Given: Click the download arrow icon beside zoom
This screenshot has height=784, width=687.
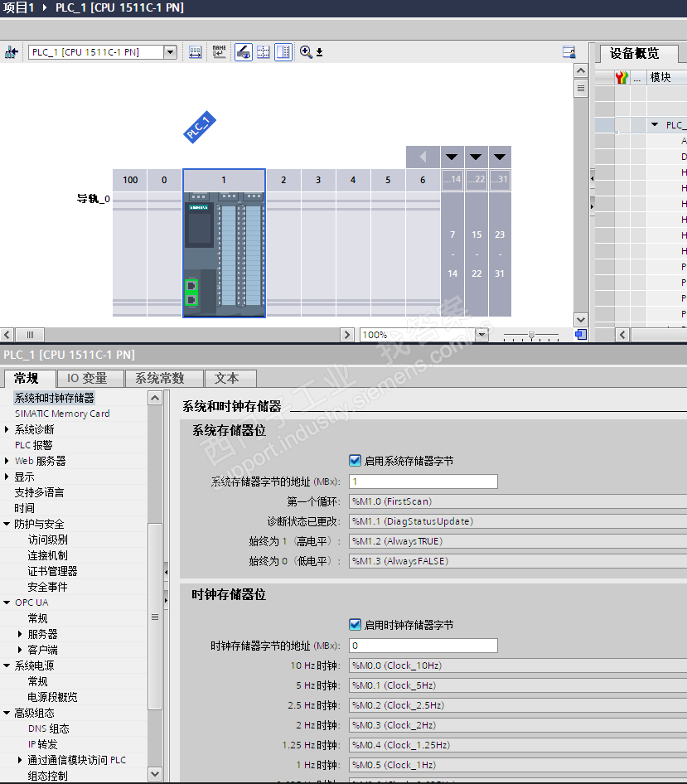Looking at the screenshot, I should click(320, 52).
